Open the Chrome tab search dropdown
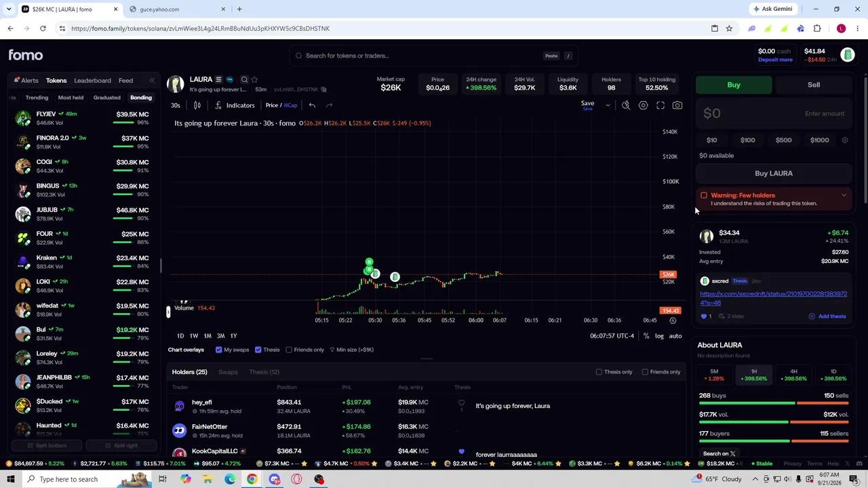Screen dimensions: 868x488 (x=9, y=9)
